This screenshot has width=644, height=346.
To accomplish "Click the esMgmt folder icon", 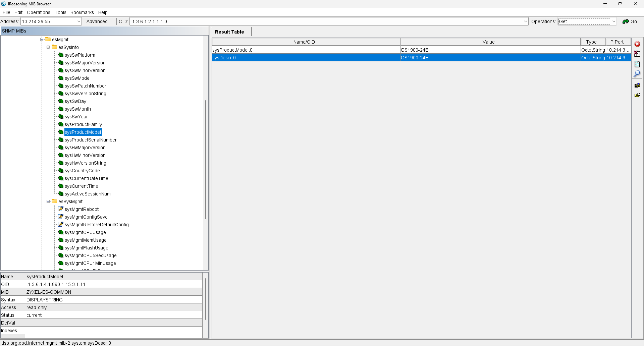I will [x=48, y=39].
